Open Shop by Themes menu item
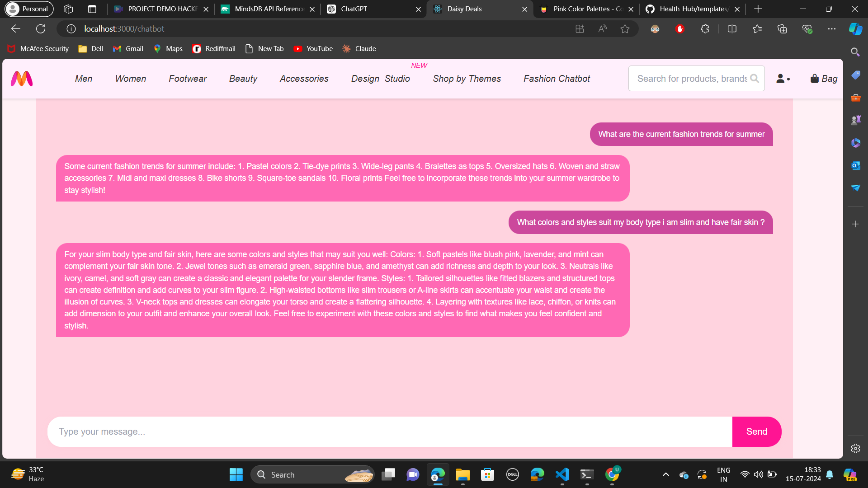 (467, 79)
